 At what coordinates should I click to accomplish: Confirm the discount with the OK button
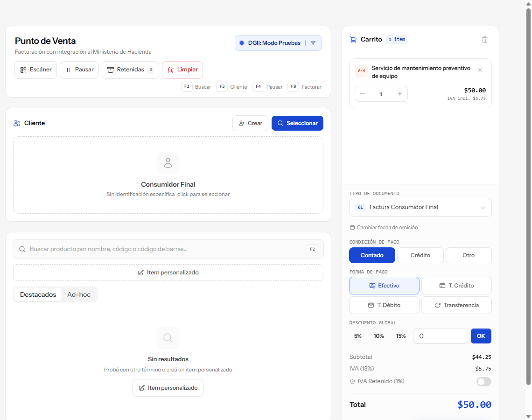481,336
